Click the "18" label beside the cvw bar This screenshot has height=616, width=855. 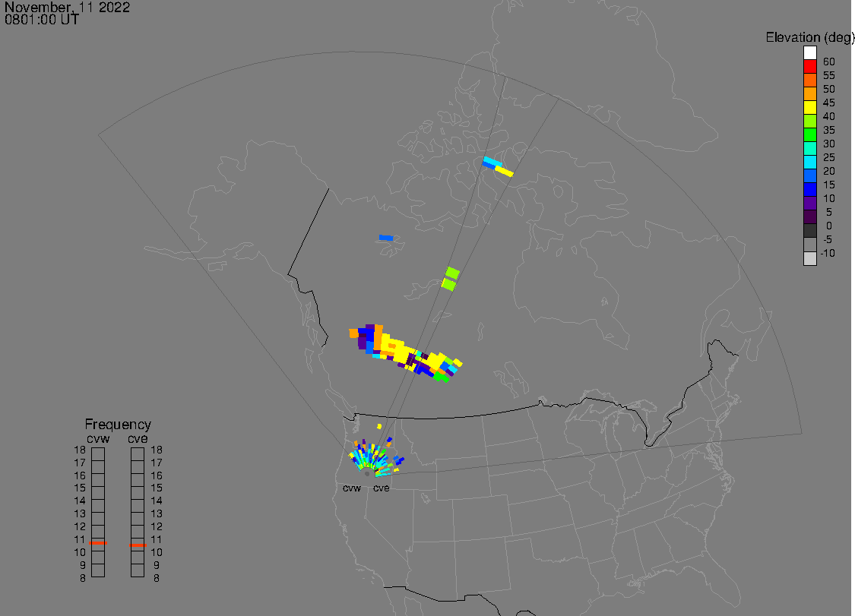(x=80, y=450)
